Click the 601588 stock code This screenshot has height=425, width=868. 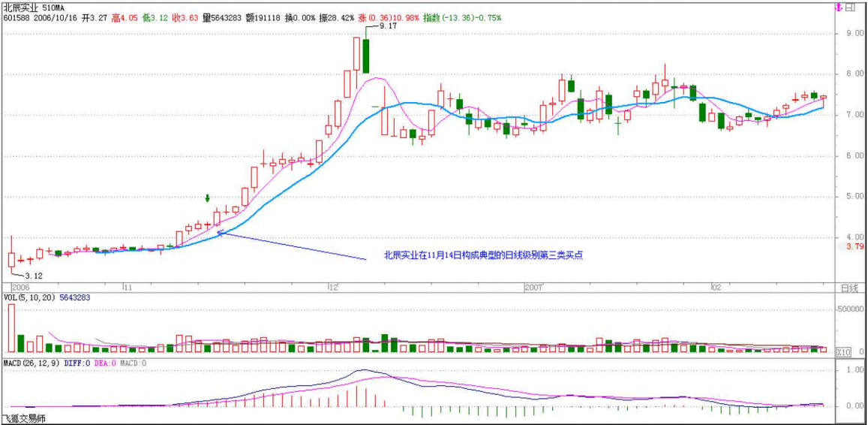[15, 17]
